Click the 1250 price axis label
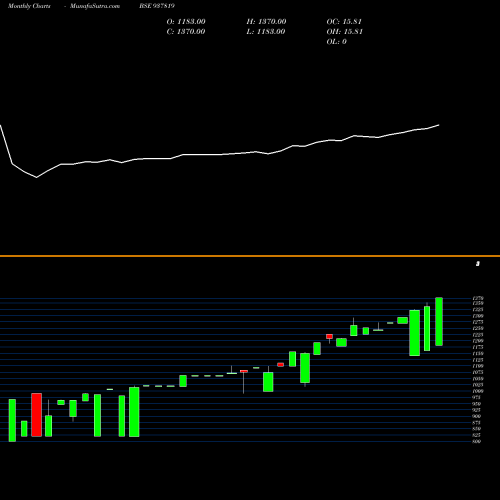Screen dimensions: 500x500 (x=478, y=329)
